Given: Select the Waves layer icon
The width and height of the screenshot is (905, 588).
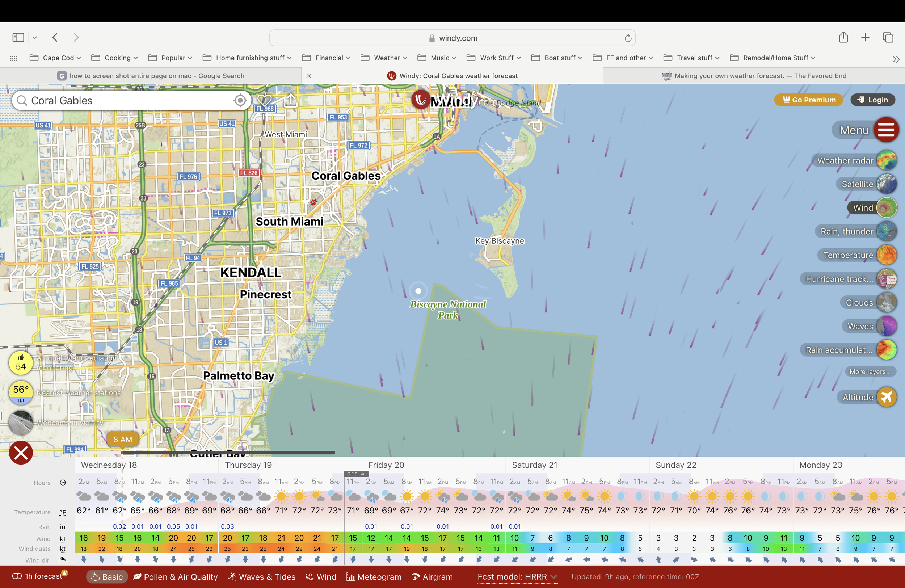Looking at the screenshot, I should pyautogui.click(x=887, y=326).
